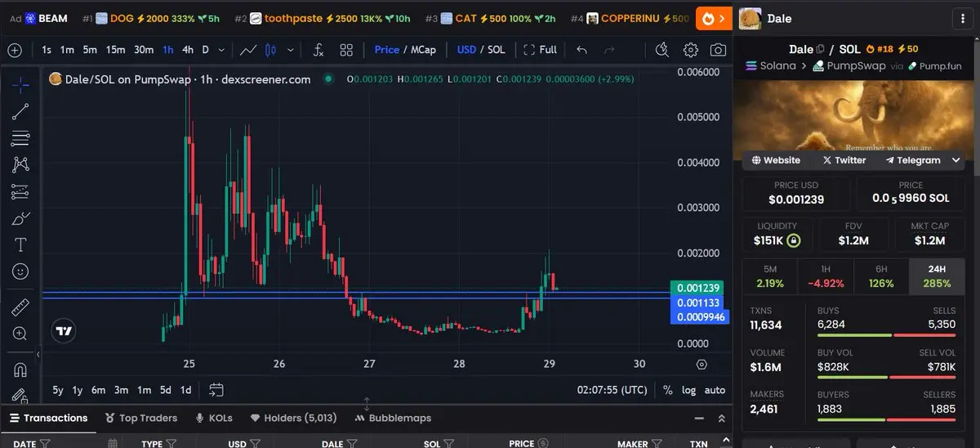The image size is (980, 448).
Task: Enter Full screen chart mode
Action: (x=540, y=50)
